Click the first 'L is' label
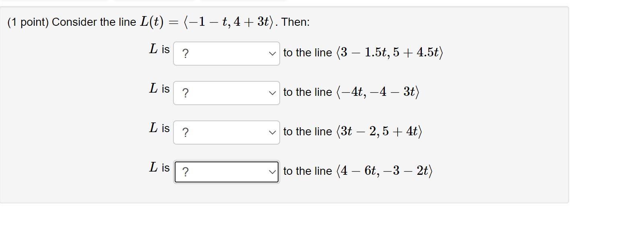This screenshot has height=236, width=644. [x=159, y=49]
